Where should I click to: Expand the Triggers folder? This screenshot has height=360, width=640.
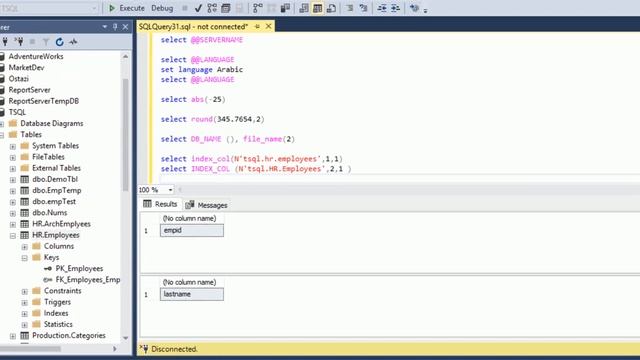[x=24, y=302]
